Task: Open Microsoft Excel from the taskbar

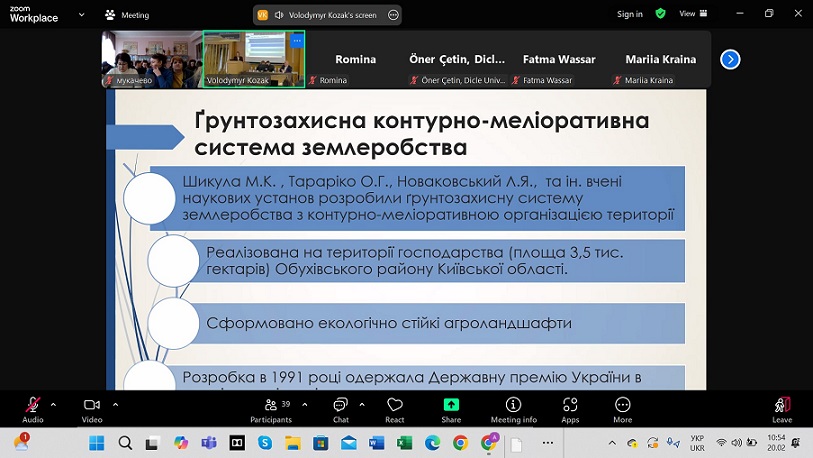Action: click(404, 443)
